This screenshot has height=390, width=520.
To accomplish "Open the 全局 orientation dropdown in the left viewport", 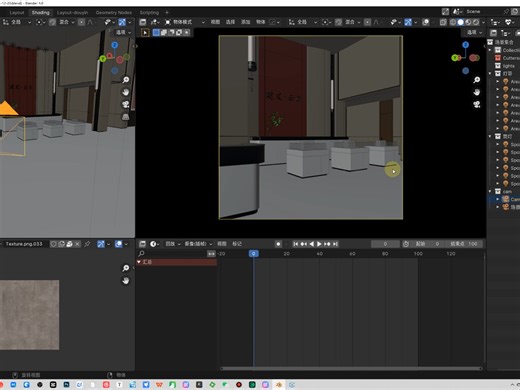I will tap(16, 22).
